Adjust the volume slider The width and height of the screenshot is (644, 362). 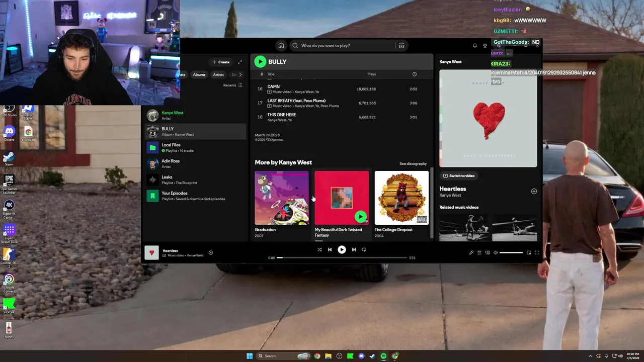coord(512,253)
